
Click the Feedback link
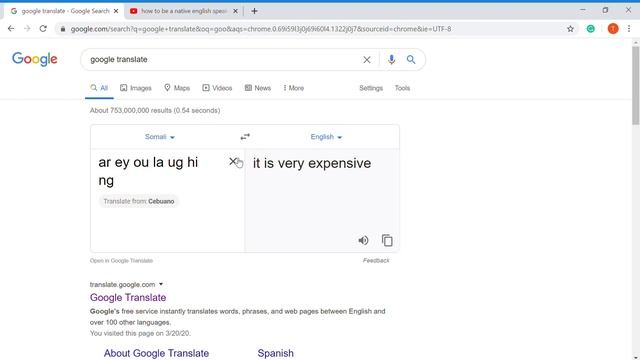[x=376, y=260]
